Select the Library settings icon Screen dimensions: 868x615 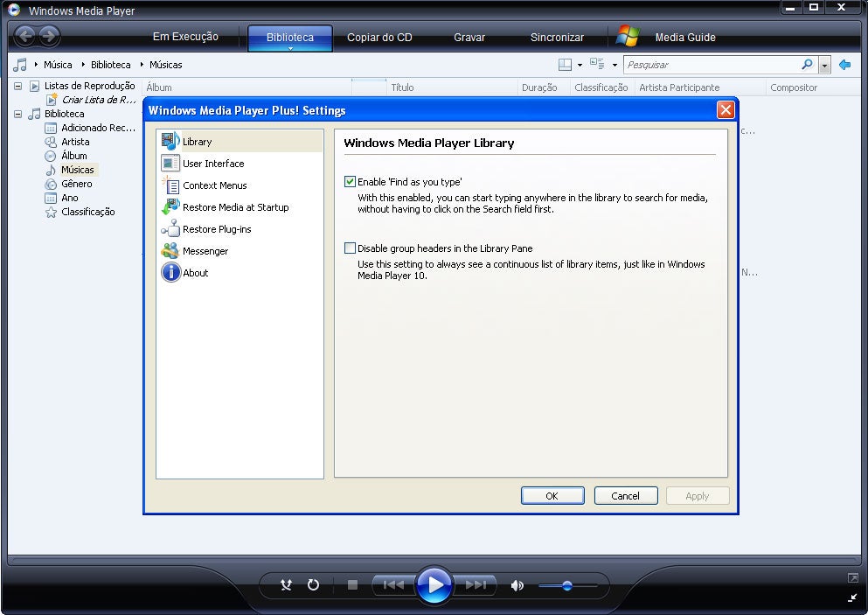pos(170,142)
